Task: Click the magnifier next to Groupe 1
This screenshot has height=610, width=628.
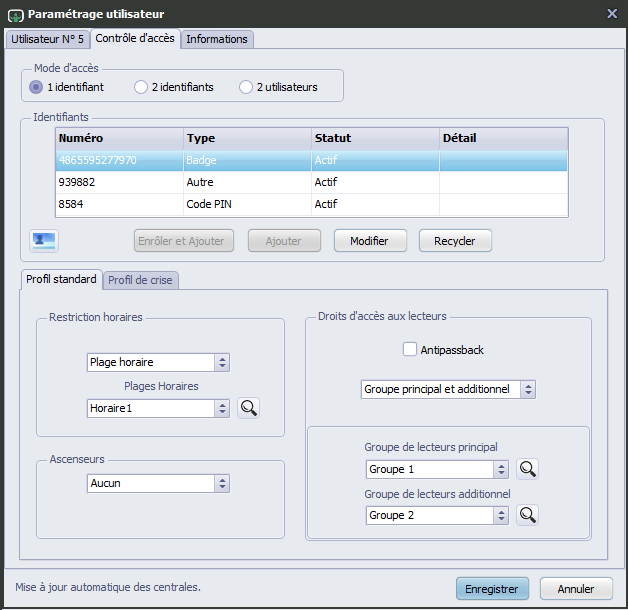Action: click(527, 469)
